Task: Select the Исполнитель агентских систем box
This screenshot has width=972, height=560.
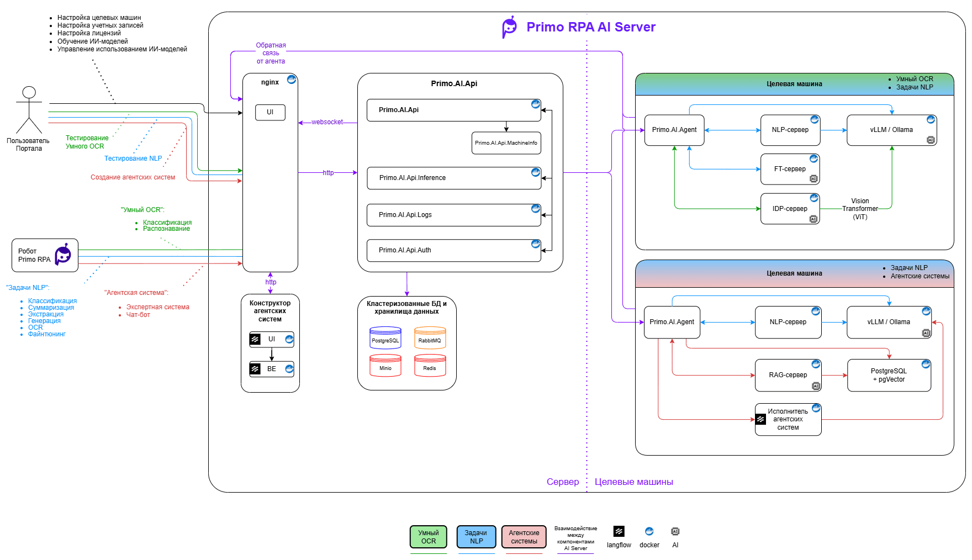Action: point(788,419)
